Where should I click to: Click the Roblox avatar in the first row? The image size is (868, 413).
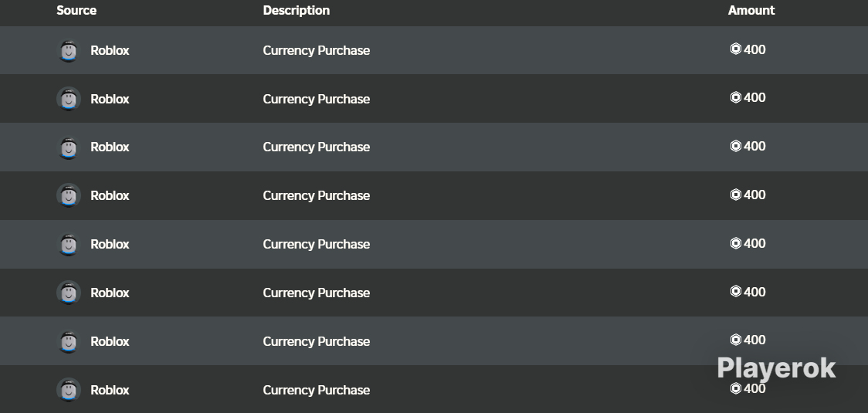[x=69, y=50]
